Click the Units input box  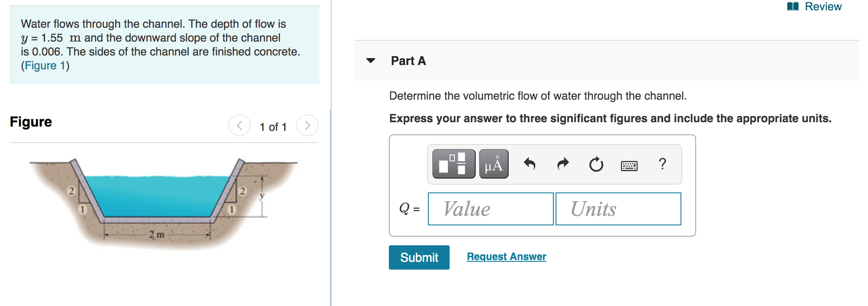coord(618,209)
